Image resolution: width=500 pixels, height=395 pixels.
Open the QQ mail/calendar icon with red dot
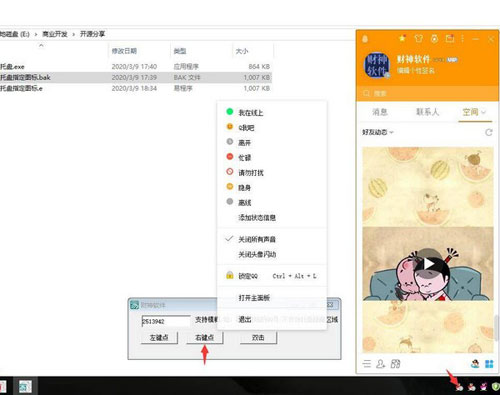click(450, 39)
